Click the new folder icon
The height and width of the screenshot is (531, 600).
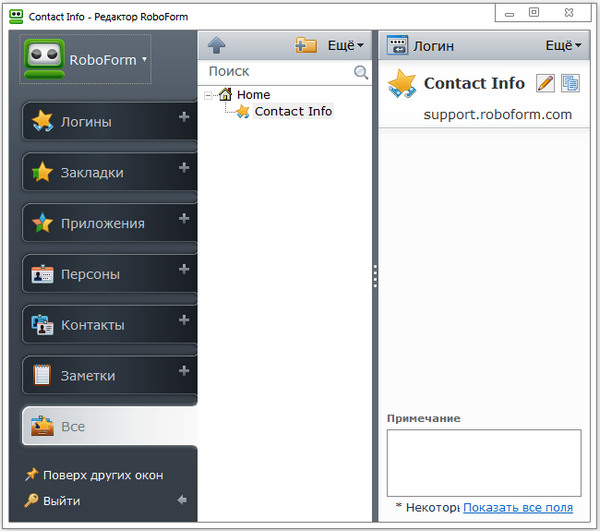tap(306, 46)
